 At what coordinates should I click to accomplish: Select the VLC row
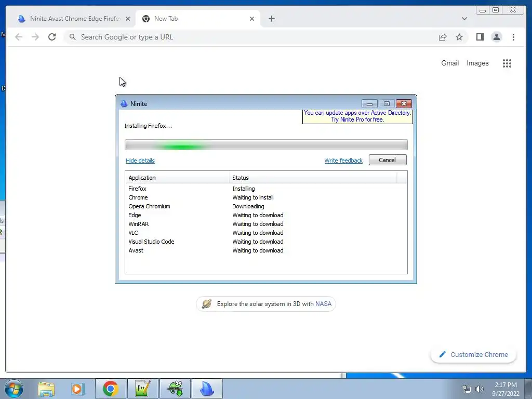coord(266,233)
